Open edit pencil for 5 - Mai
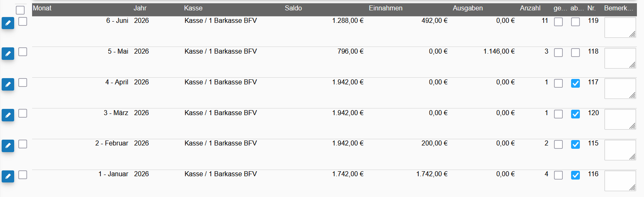The image size is (644, 197). click(8, 54)
